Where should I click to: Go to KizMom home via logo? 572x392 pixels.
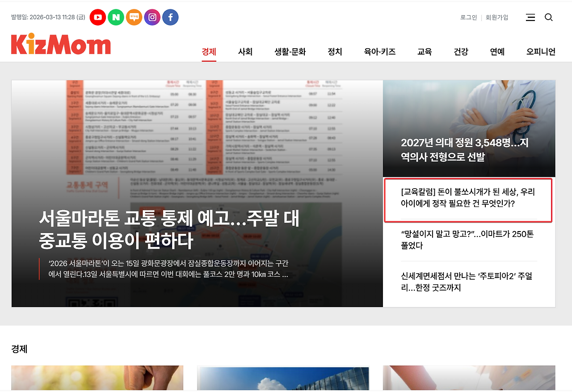tap(61, 44)
